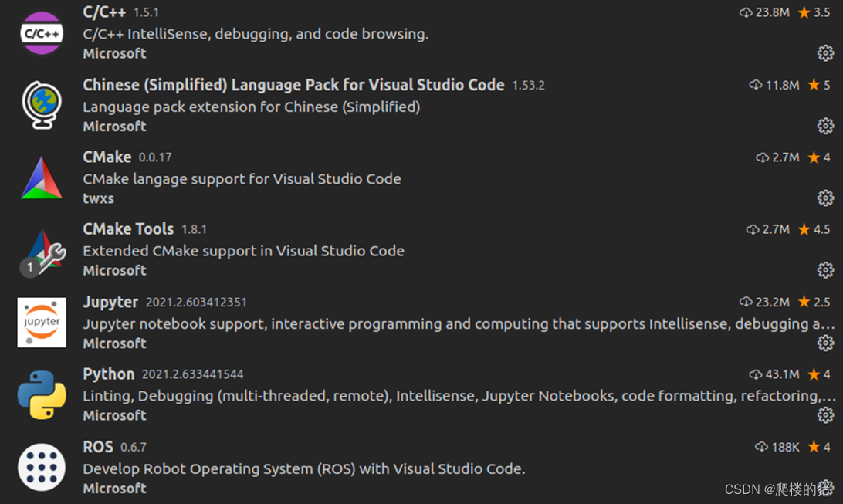Viewport: 843px width, 504px height.
Task: Click the C/C++ extension purple icon
Action: 42,33
